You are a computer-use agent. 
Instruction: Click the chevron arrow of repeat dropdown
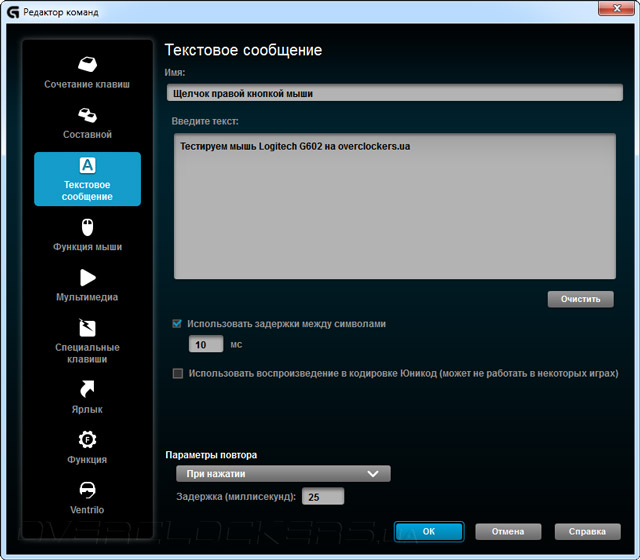373,474
